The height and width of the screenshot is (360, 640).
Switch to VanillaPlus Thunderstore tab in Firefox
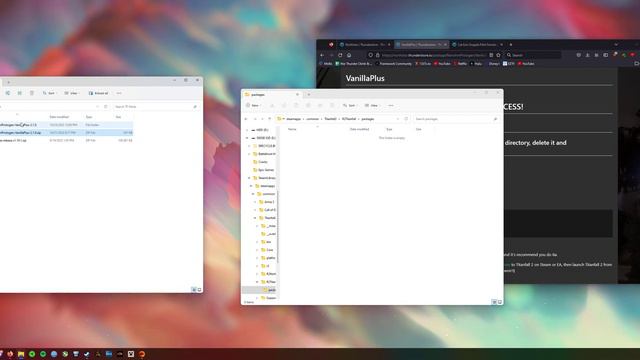pos(422,44)
